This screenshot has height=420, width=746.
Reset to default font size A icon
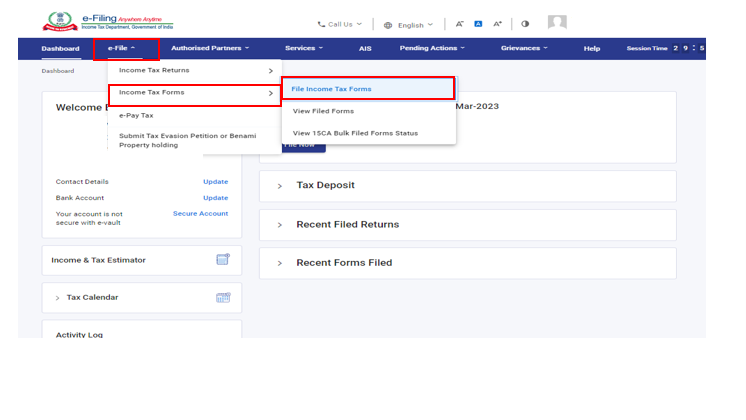[478, 24]
